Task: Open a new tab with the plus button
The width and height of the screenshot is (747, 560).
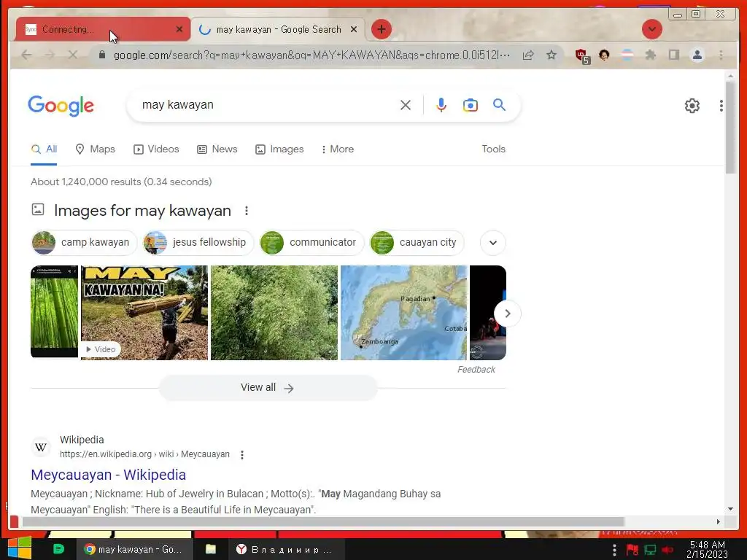Action: click(x=381, y=29)
